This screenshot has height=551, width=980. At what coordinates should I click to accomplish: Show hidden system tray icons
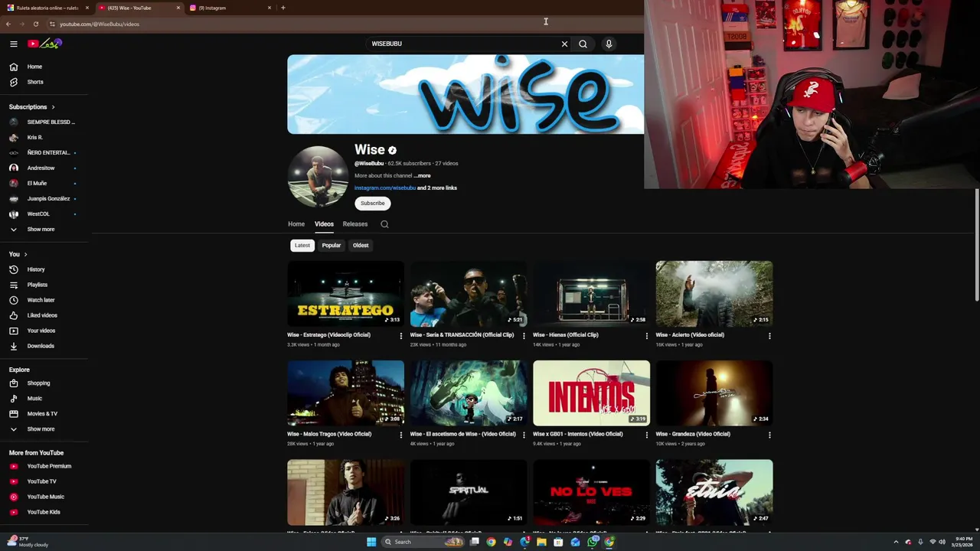click(896, 542)
